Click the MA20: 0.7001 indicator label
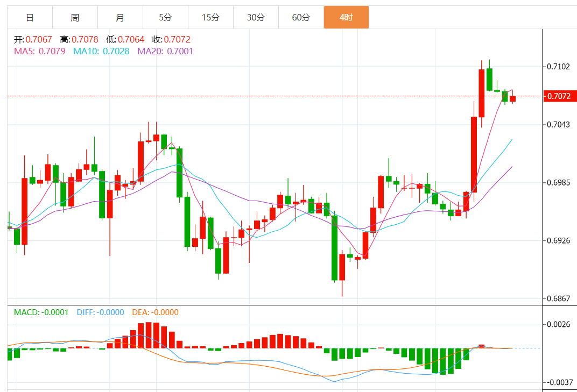 [165, 51]
